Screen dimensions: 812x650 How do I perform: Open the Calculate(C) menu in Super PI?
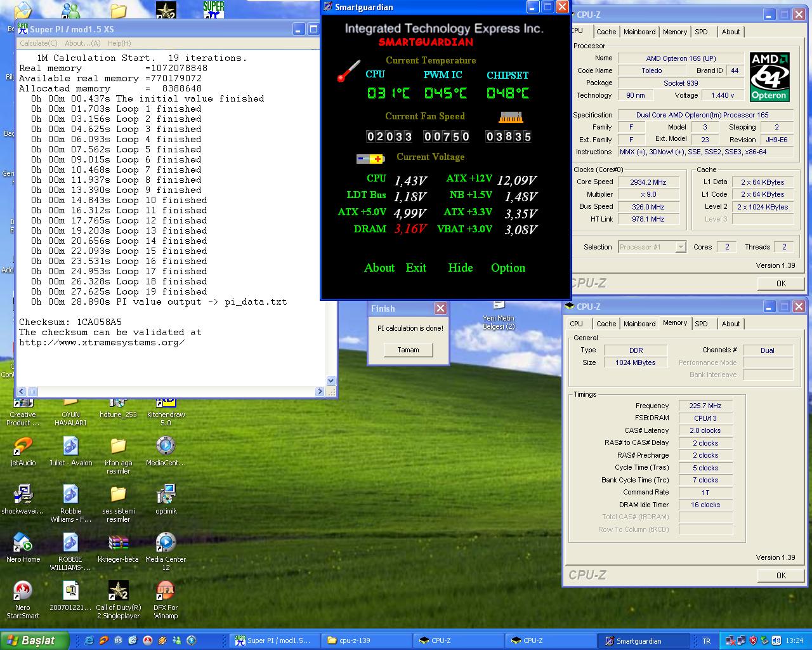(38, 43)
